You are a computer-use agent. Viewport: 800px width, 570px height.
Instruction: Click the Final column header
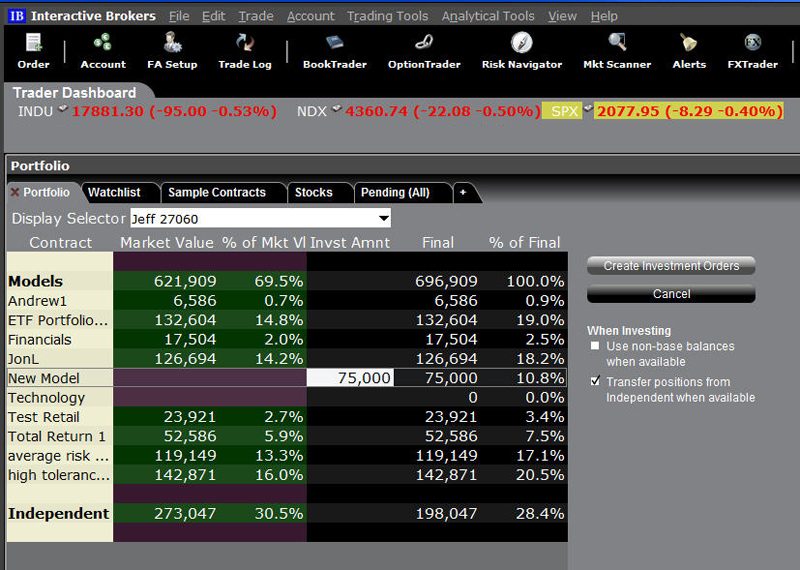tap(438, 242)
